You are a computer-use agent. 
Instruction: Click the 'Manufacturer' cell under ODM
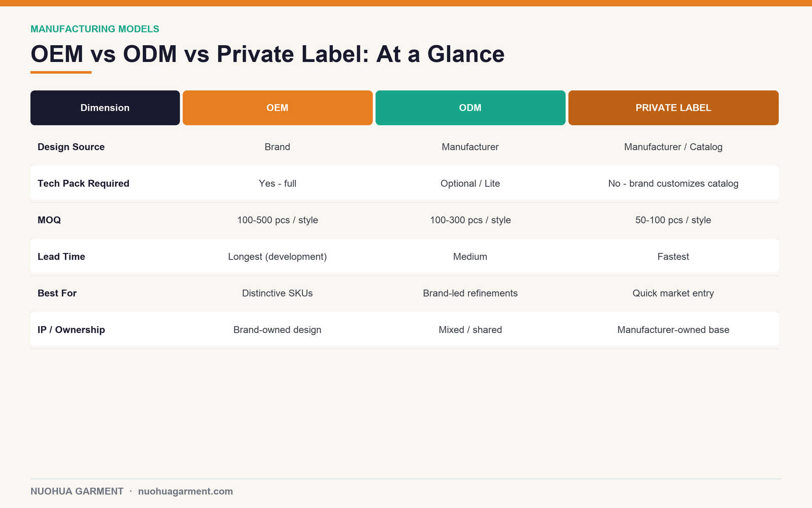click(470, 147)
